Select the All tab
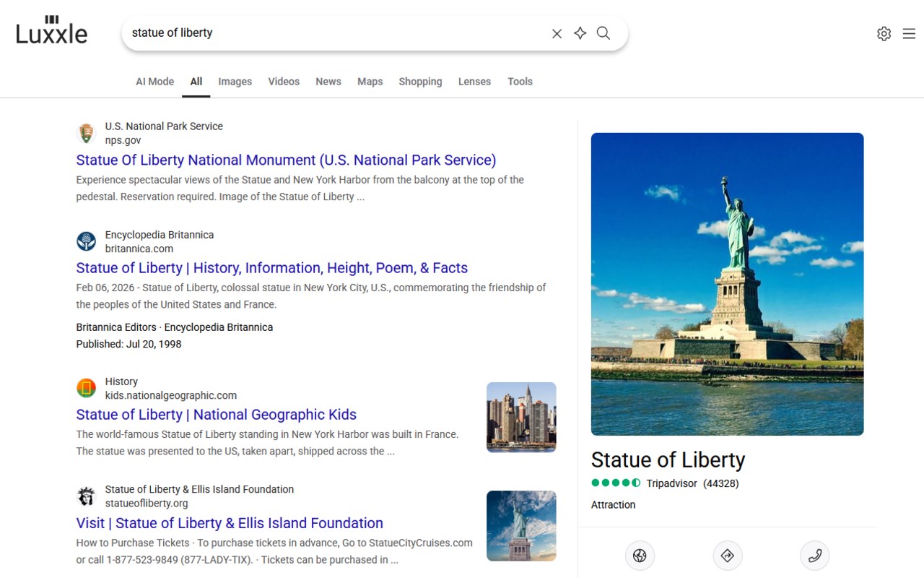 [x=196, y=82]
